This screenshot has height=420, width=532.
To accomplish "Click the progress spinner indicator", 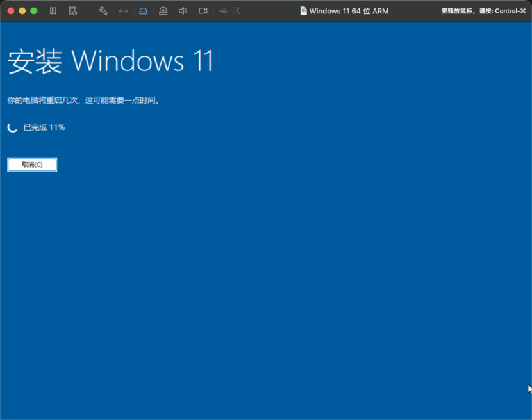I will pyautogui.click(x=13, y=127).
